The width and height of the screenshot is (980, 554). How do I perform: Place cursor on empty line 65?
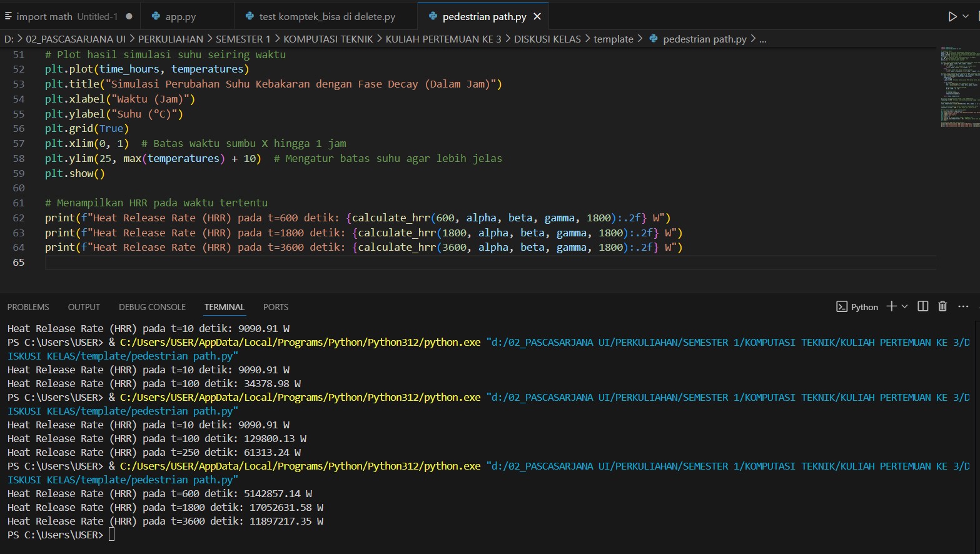click(491, 263)
